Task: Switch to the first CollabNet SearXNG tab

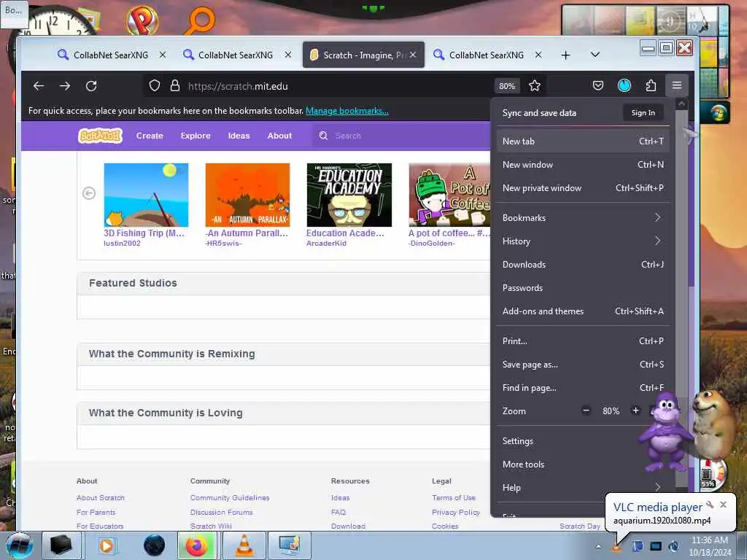Action: (111, 55)
